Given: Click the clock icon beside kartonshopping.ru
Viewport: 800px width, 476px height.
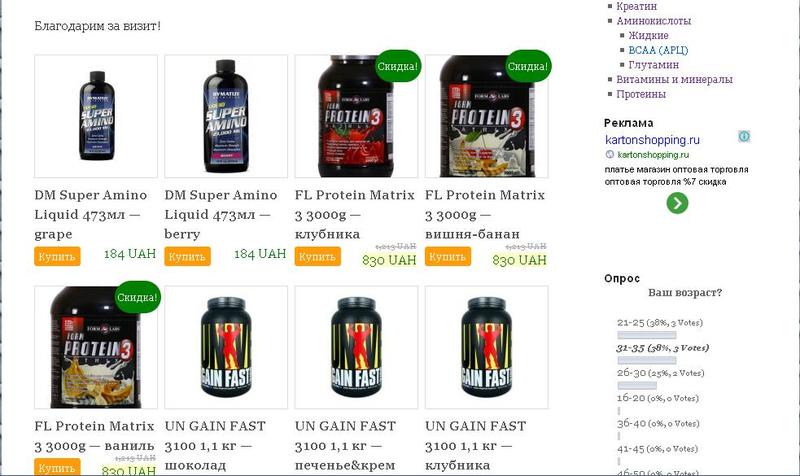Looking at the screenshot, I should pyautogui.click(x=610, y=154).
